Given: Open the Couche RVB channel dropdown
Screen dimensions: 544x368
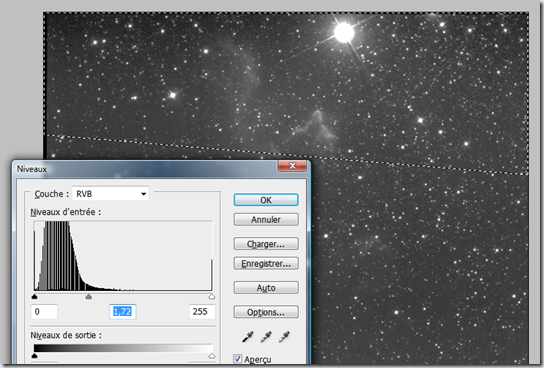Looking at the screenshot, I should (111, 194).
